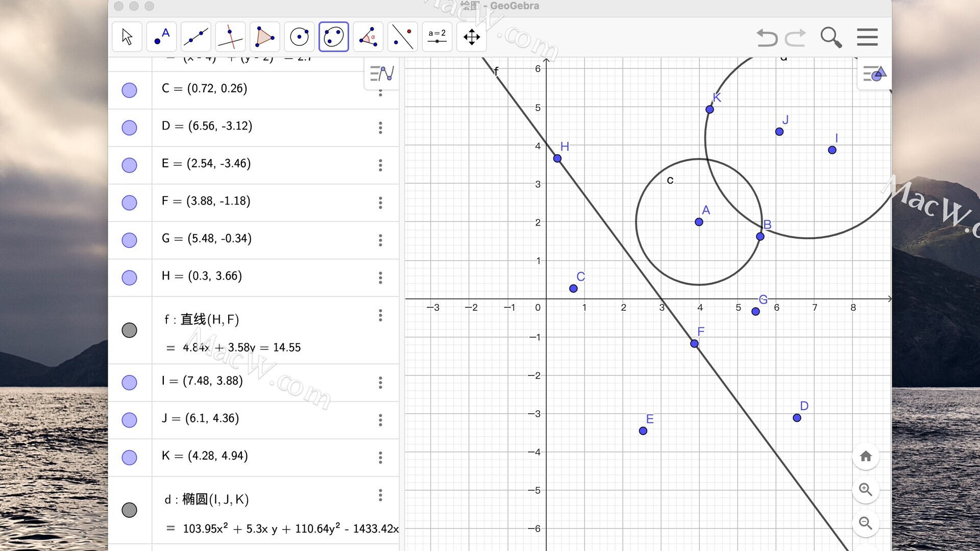Zoom in the graphics view

point(866,489)
